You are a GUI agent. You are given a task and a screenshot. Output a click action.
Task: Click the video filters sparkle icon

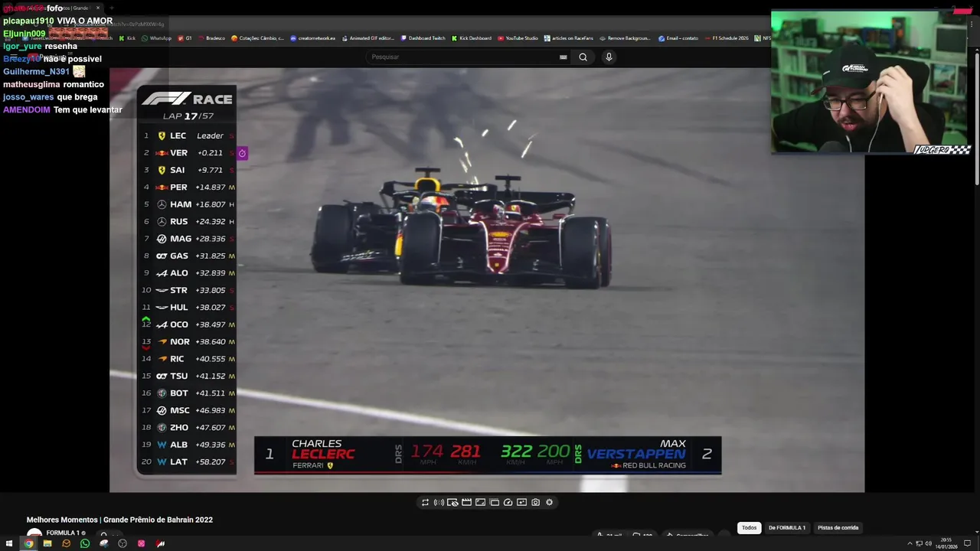(x=521, y=502)
